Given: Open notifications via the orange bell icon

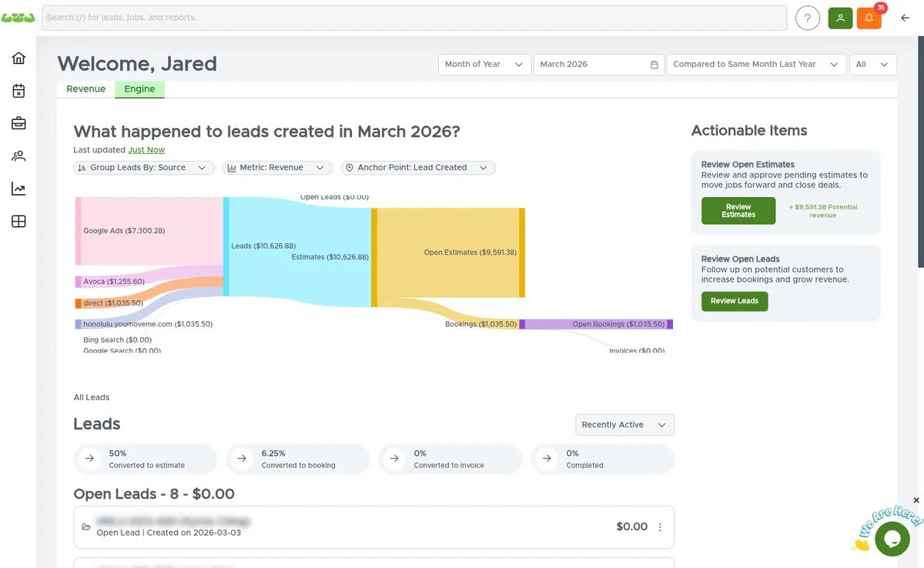Looking at the screenshot, I should (x=869, y=18).
